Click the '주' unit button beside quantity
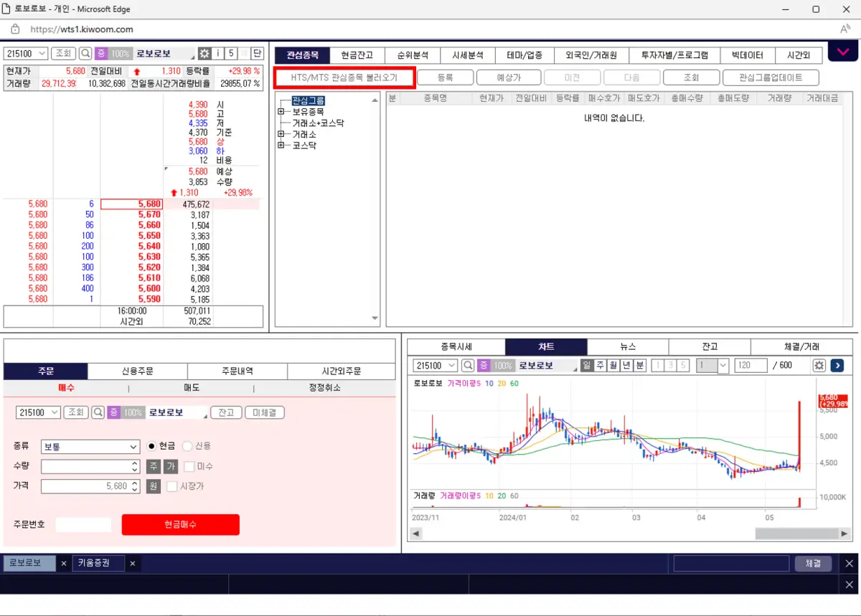The height and width of the screenshot is (616, 861). click(154, 466)
